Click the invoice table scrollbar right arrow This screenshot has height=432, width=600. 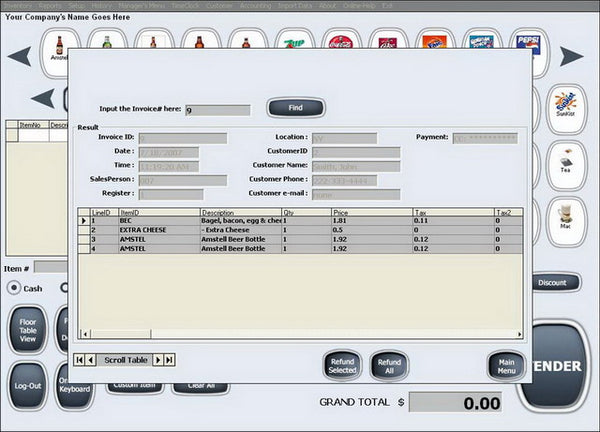tap(519, 334)
